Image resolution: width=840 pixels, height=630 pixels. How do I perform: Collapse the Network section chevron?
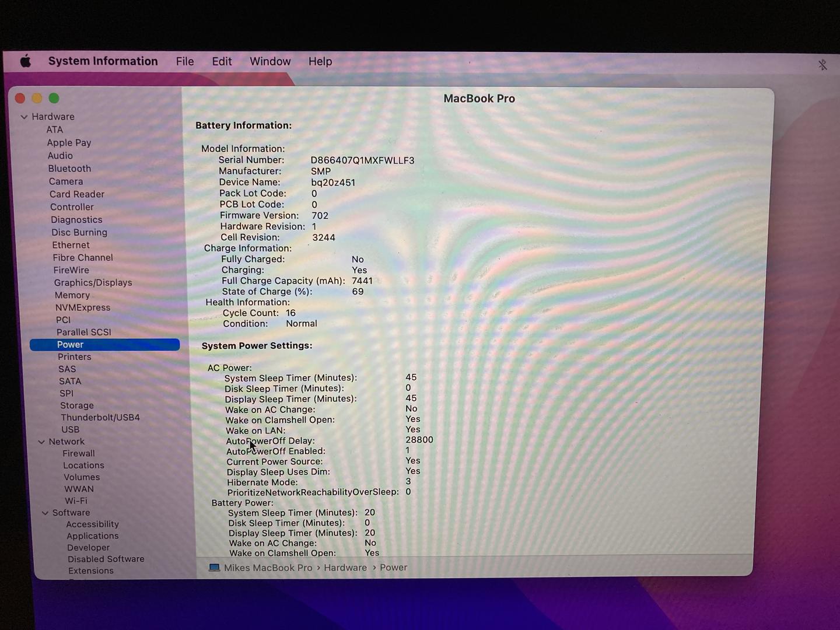(x=41, y=442)
